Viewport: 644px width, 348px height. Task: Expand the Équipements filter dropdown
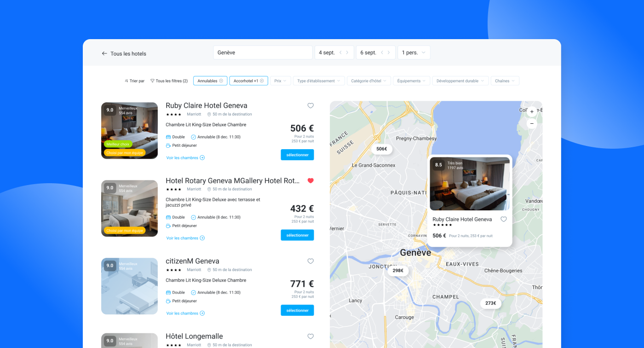(412, 81)
